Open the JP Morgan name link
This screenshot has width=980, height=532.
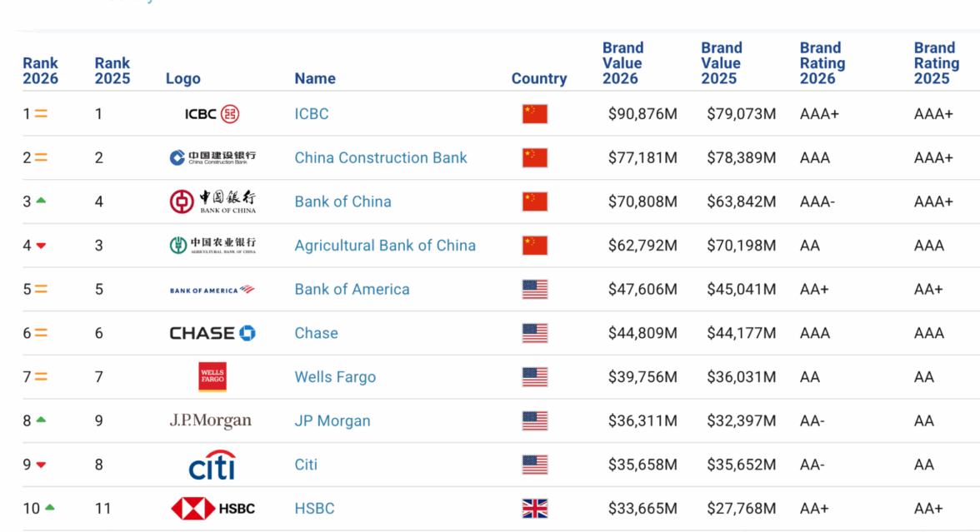pos(332,421)
